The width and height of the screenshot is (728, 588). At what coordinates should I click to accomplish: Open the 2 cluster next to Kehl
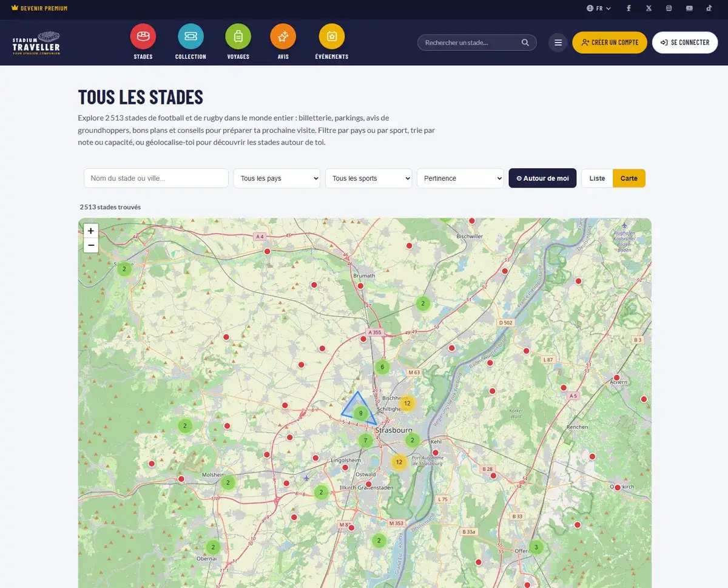coord(413,440)
